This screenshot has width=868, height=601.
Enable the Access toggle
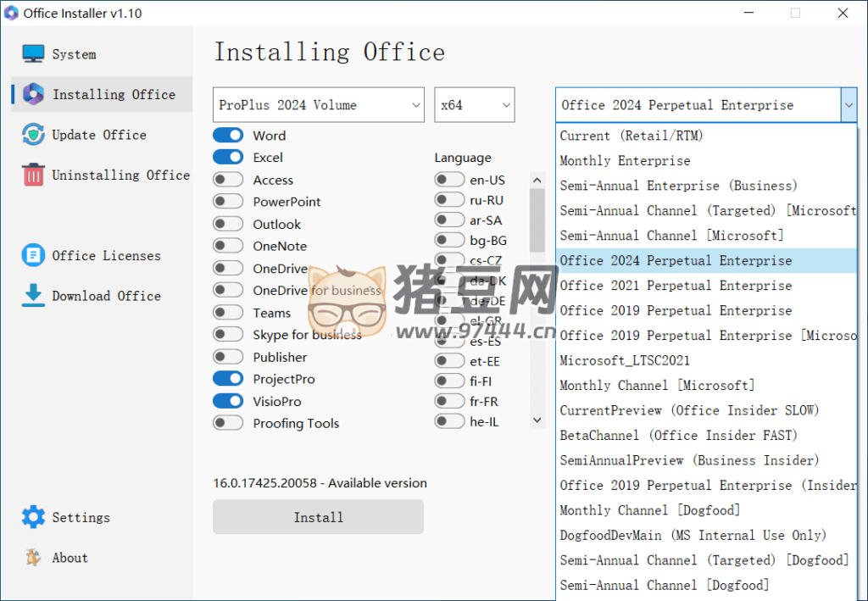pos(228,180)
